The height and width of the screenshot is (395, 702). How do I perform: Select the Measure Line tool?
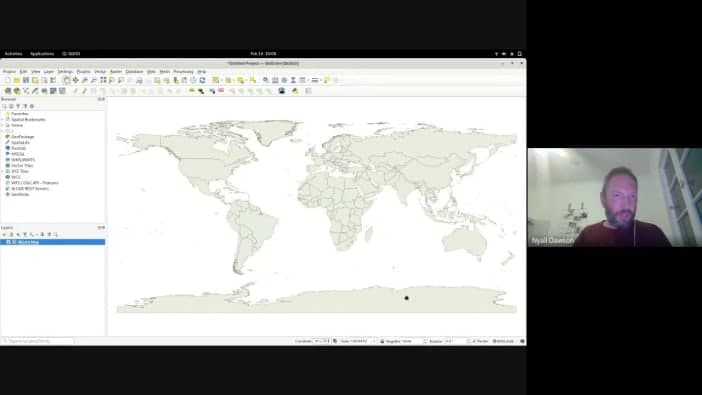(315, 80)
